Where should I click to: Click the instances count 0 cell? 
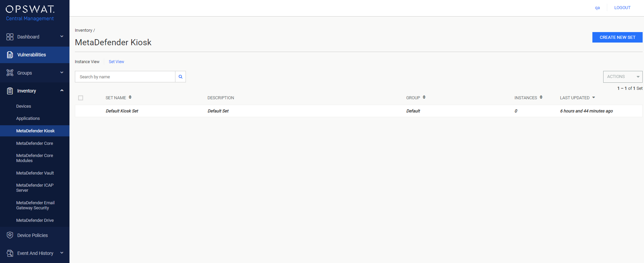point(516,111)
